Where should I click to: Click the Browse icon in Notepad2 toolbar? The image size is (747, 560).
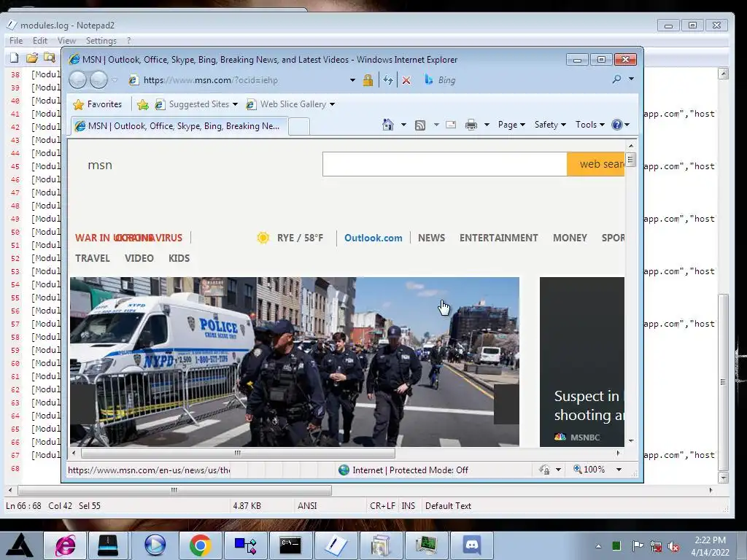pyautogui.click(x=49, y=58)
